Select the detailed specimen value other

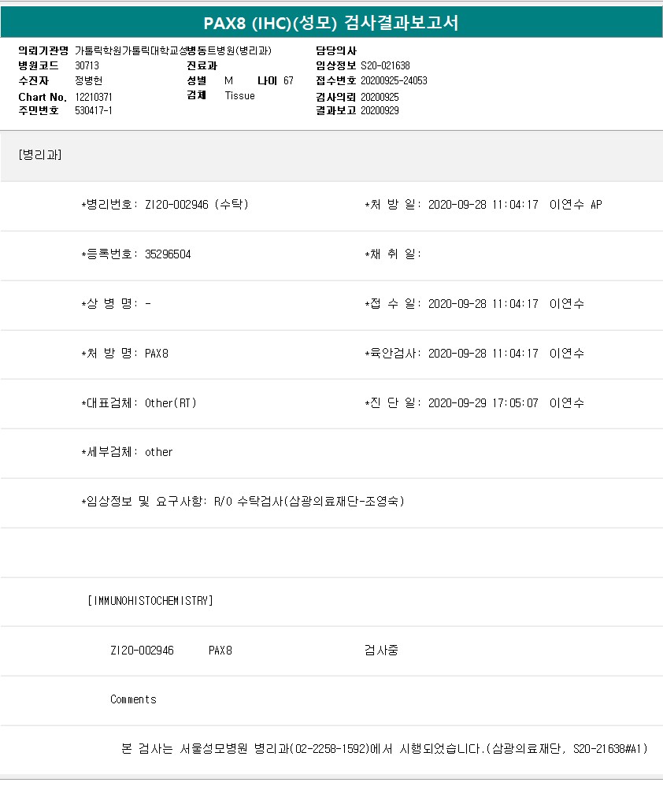158,452
